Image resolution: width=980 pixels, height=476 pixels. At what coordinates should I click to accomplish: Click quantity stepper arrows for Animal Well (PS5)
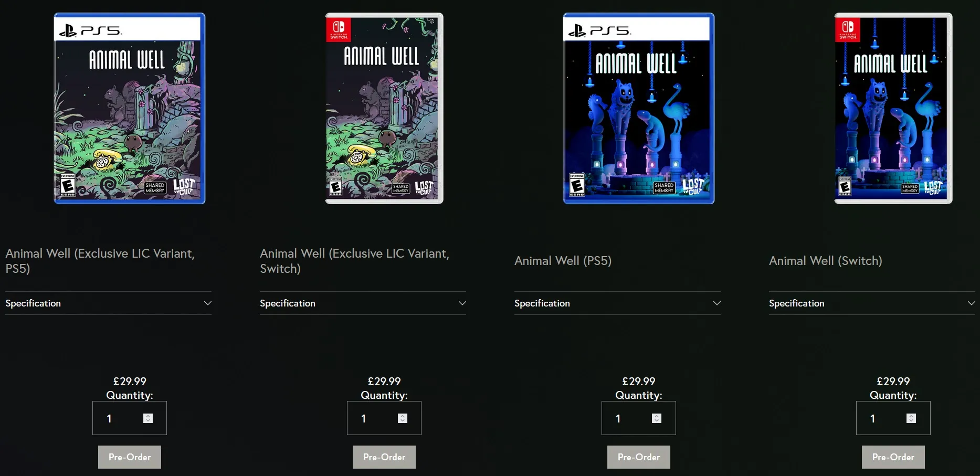coord(657,418)
